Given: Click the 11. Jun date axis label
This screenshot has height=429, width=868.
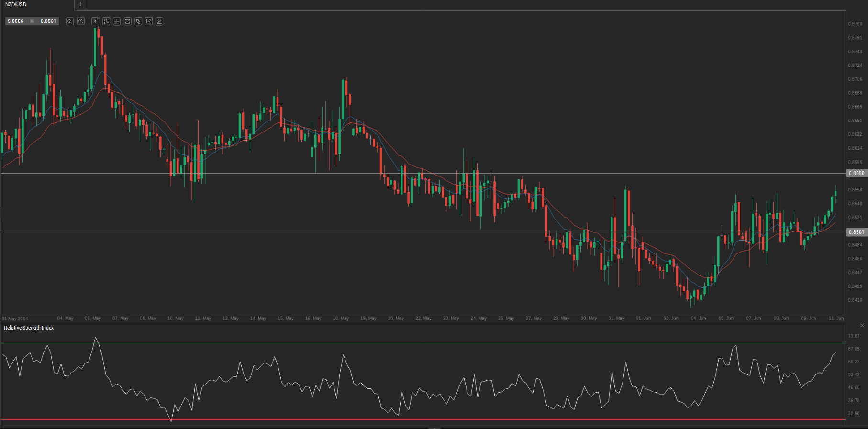Looking at the screenshot, I should 836,318.
